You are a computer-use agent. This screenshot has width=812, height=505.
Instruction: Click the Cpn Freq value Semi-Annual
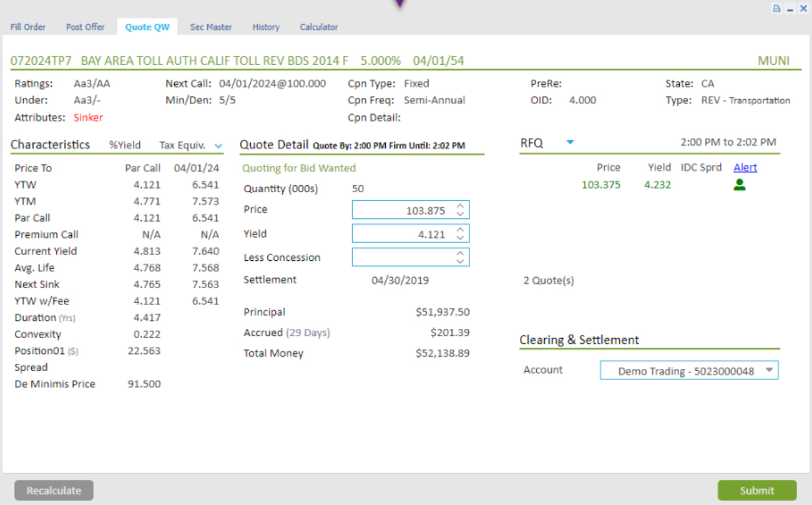pyautogui.click(x=434, y=100)
